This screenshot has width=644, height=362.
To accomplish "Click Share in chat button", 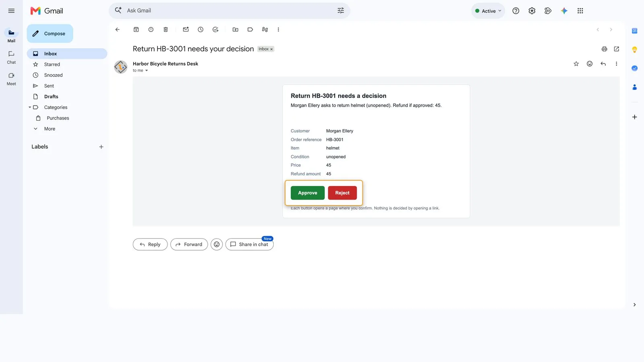I will (x=250, y=244).
